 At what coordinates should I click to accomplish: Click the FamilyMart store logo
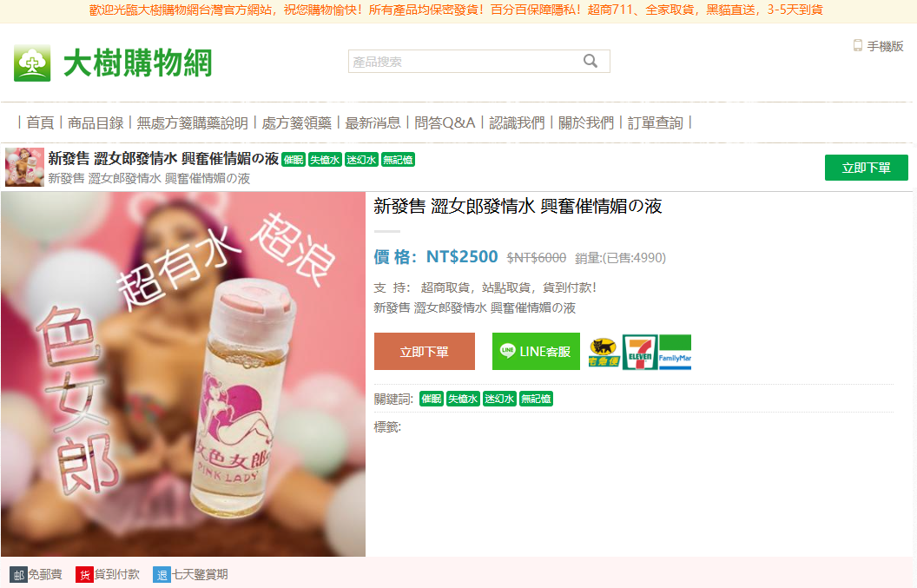[x=675, y=353]
